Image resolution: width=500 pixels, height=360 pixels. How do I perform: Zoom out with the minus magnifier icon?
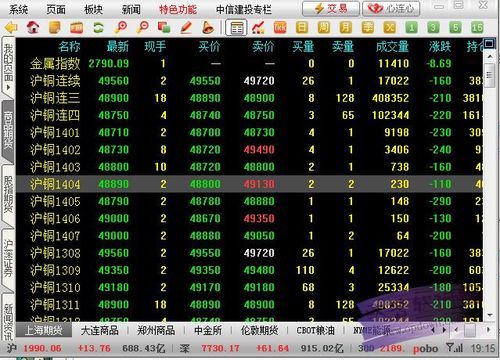tap(143, 27)
